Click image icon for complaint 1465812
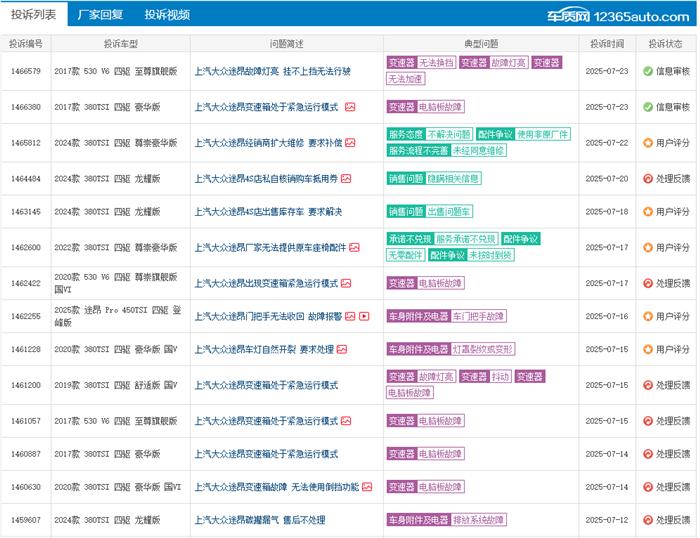 coord(350,143)
